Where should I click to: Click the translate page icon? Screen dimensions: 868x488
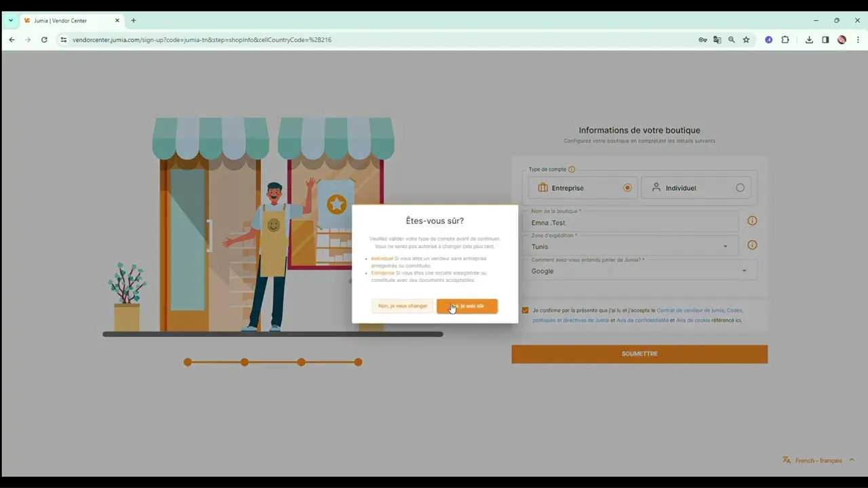coord(717,40)
